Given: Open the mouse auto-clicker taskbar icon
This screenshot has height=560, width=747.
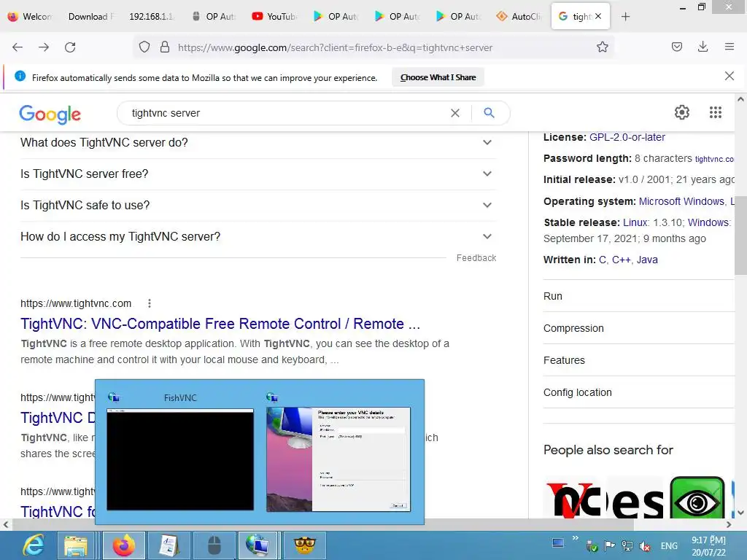Looking at the screenshot, I should pyautogui.click(x=214, y=545).
